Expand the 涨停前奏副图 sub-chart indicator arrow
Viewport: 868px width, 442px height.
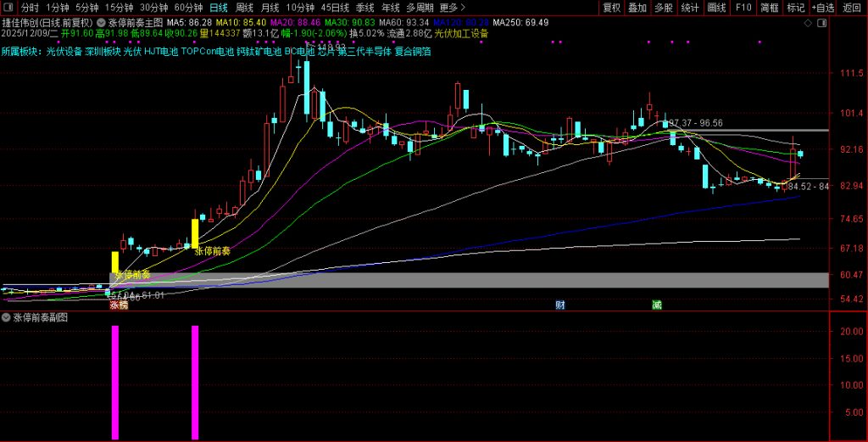(x=7, y=318)
